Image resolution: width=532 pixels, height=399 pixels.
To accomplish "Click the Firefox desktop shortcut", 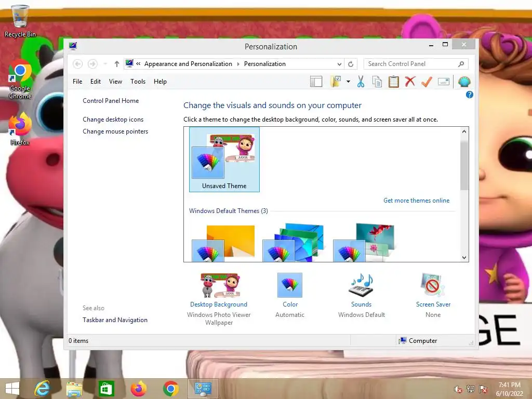I will pyautogui.click(x=20, y=129).
